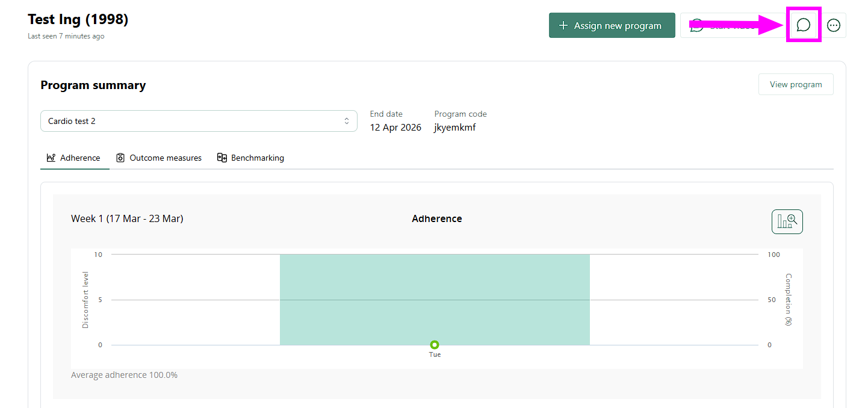
Task: Open the chart detail magnifier icon
Action: pyautogui.click(x=787, y=221)
